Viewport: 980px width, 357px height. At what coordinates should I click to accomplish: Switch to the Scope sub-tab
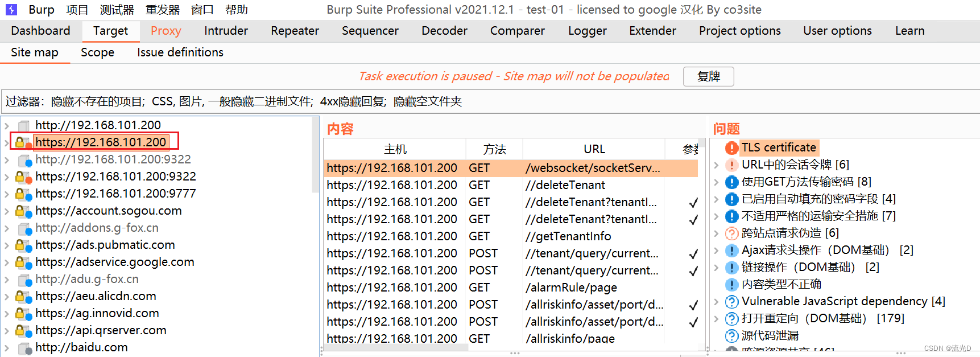(x=97, y=52)
